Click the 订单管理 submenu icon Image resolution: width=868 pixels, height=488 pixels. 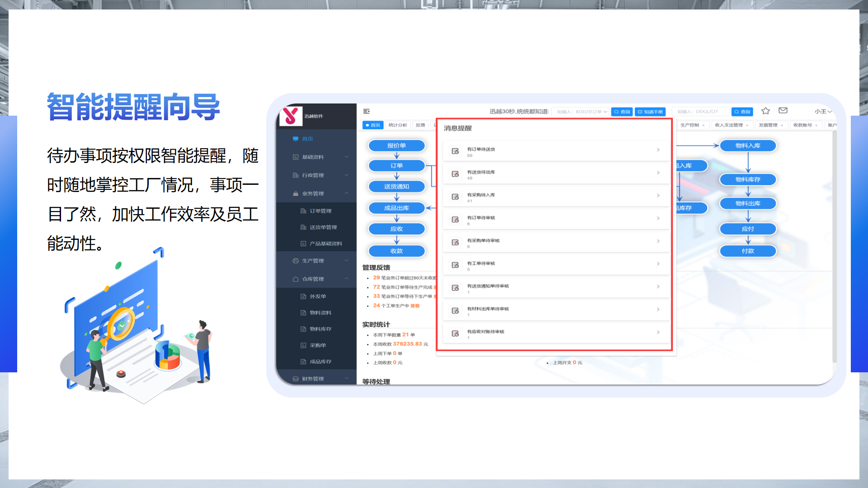[303, 211]
